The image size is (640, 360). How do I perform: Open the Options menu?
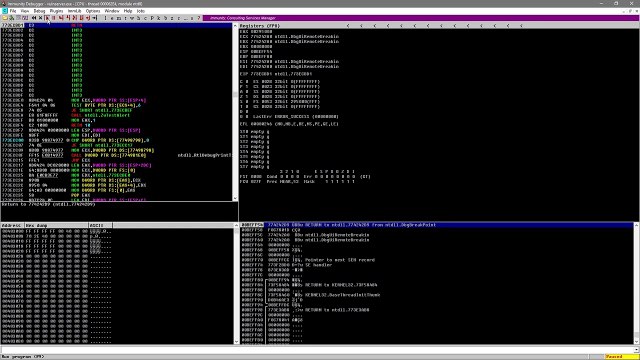tap(93, 11)
